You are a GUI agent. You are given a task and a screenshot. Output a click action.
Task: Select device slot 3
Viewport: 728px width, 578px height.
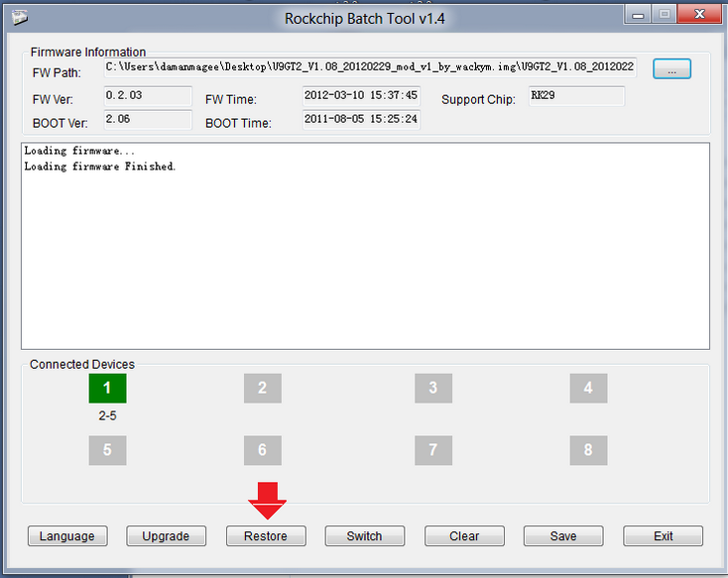433,388
